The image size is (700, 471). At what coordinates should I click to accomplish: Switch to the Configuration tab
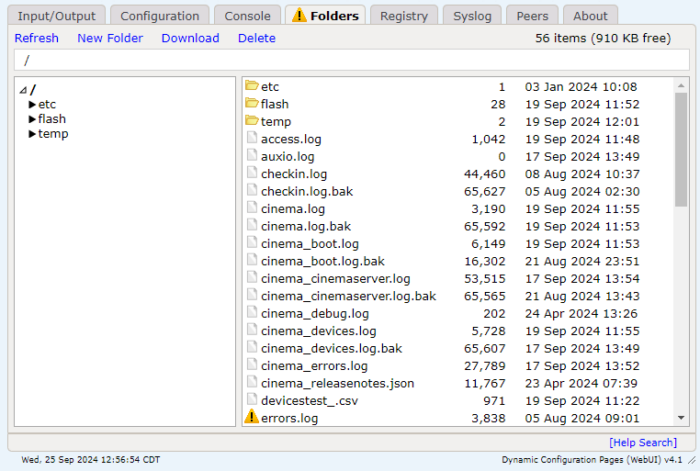tap(159, 16)
